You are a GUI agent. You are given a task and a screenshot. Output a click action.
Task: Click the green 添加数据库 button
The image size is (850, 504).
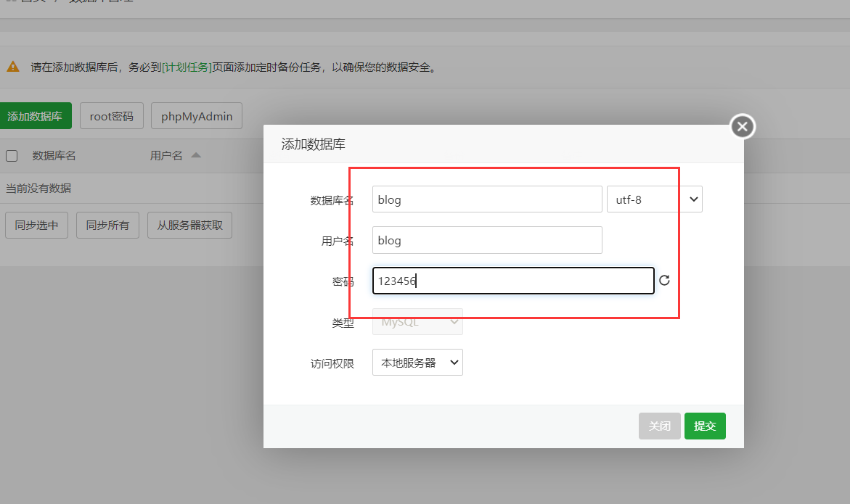coord(35,116)
